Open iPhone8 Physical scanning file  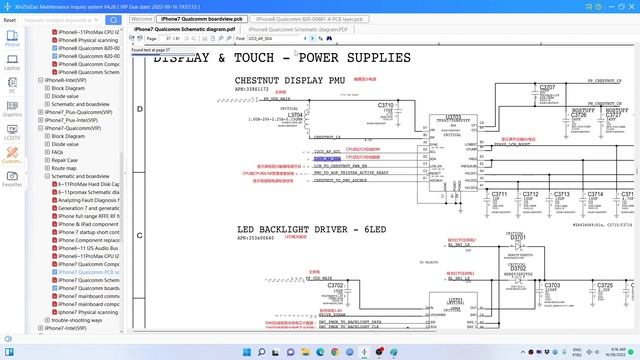(x=85, y=40)
